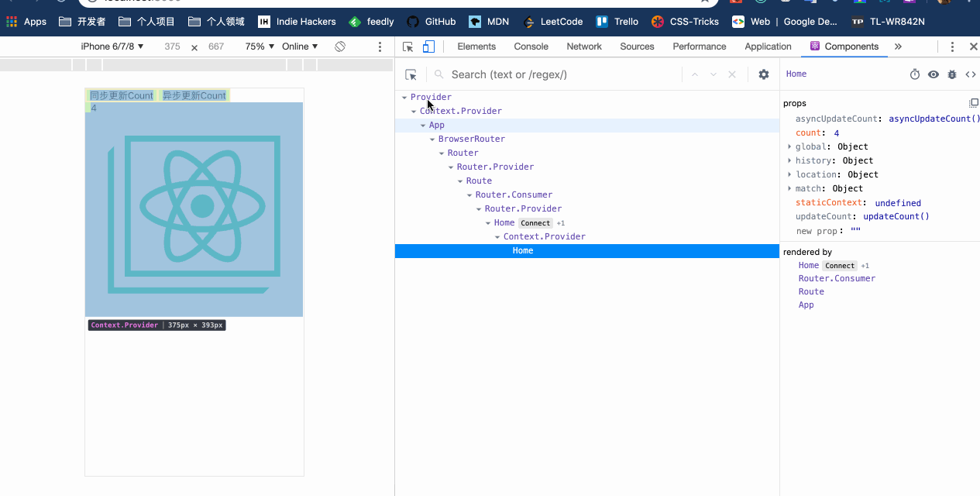
Task: Clear the component search field
Action: (732, 74)
